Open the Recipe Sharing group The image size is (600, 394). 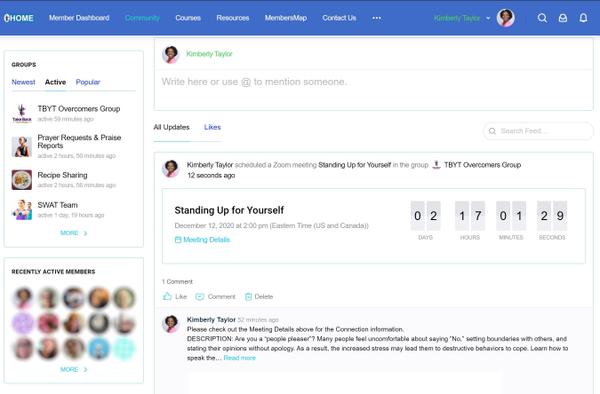point(62,175)
